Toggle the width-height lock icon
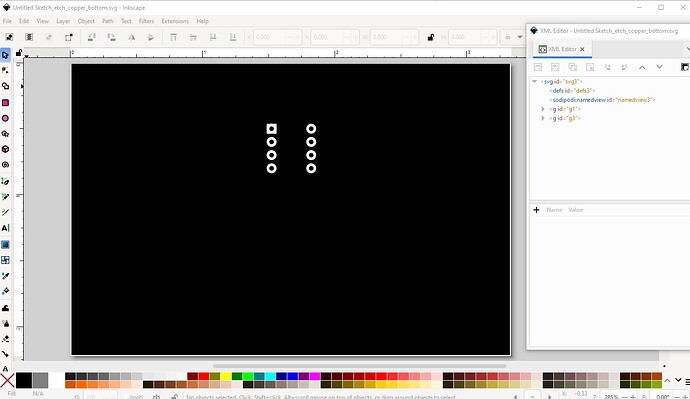690x399 pixels. [431, 37]
